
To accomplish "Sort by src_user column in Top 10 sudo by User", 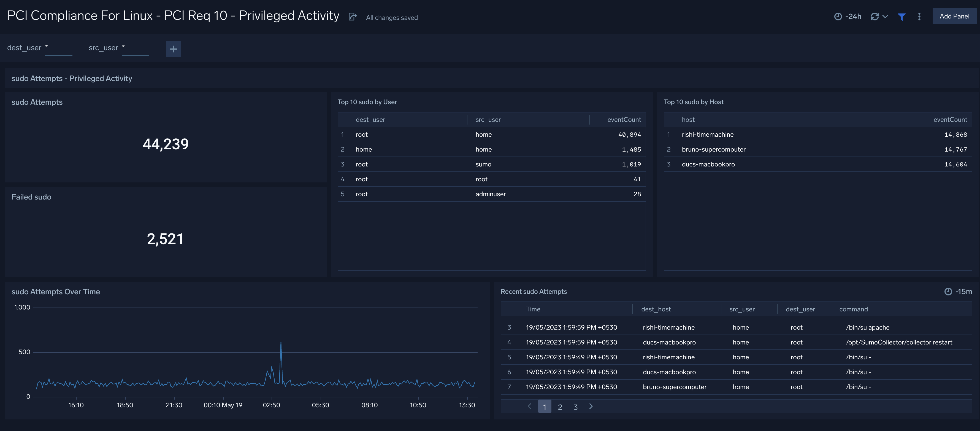I will point(488,120).
